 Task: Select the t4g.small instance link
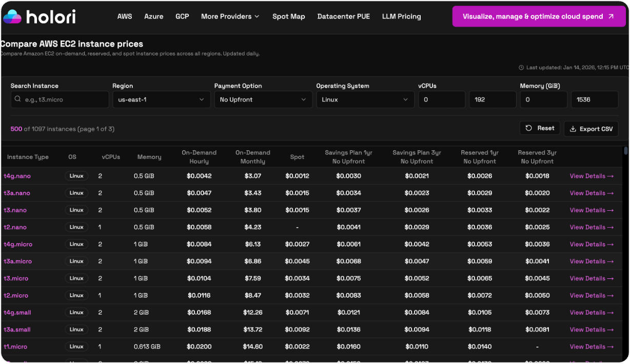pos(17,312)
